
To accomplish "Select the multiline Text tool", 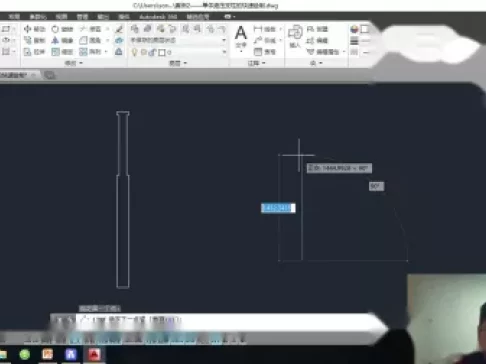I will 241,37.
